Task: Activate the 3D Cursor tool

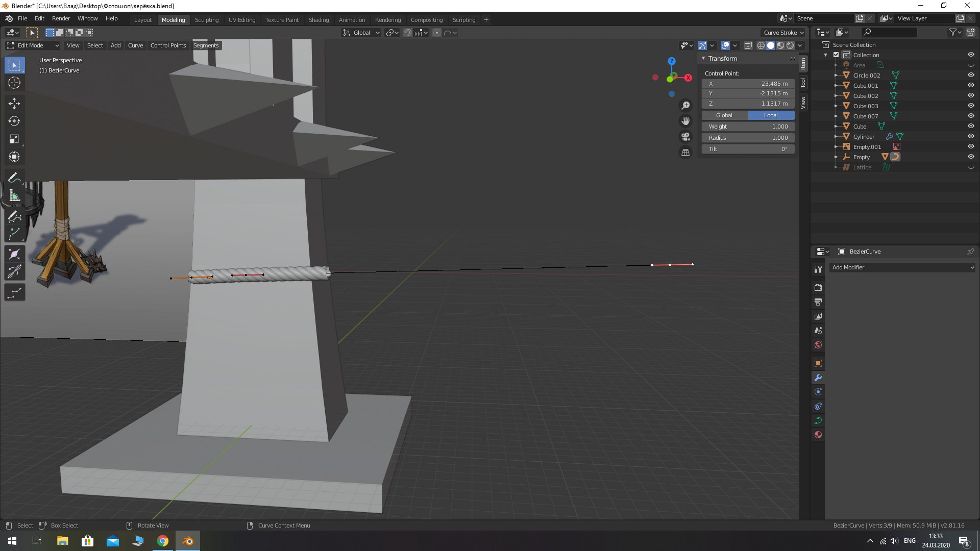Action: click(14, 83)
